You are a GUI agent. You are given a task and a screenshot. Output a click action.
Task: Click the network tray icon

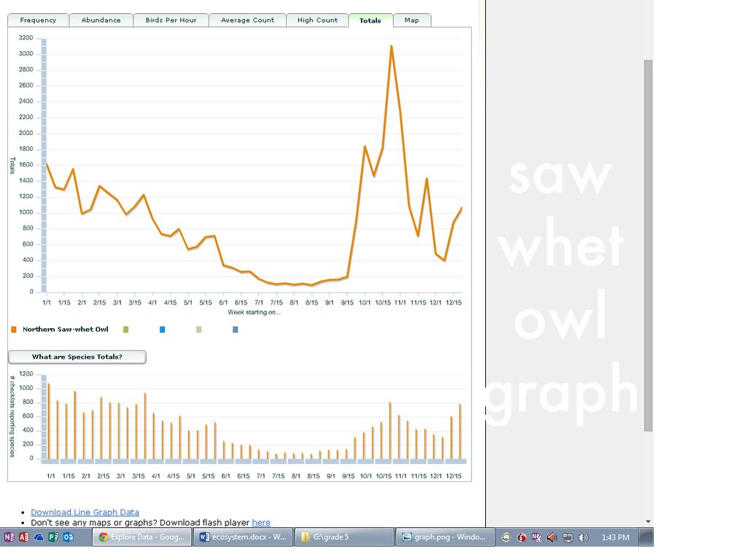point(567,537)
